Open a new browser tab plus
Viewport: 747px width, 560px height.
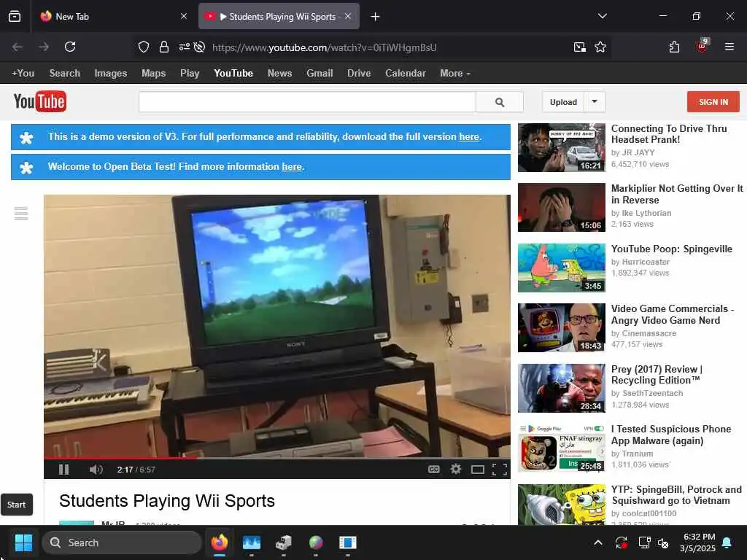click(x=376, y=17)
